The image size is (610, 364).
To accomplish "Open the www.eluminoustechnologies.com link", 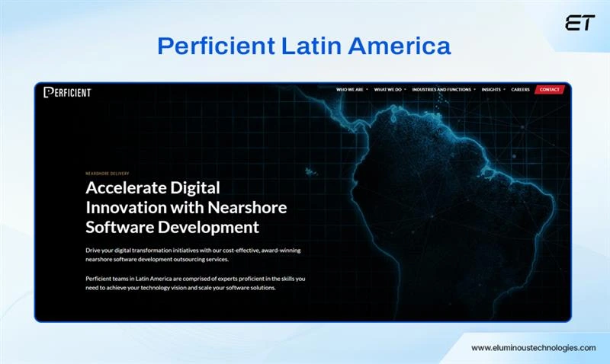I will (533, 348).
